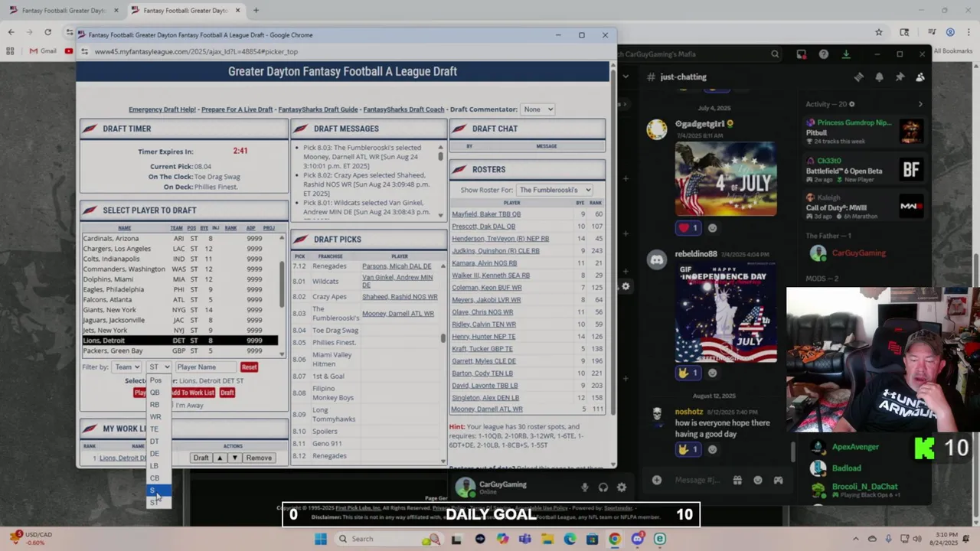Open Discord from Windows taskbar

[x=637, y=539]
